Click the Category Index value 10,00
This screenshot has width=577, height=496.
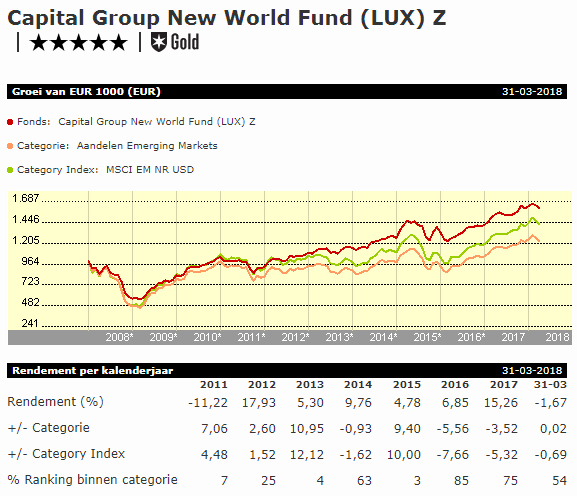[x=404, y=455]
